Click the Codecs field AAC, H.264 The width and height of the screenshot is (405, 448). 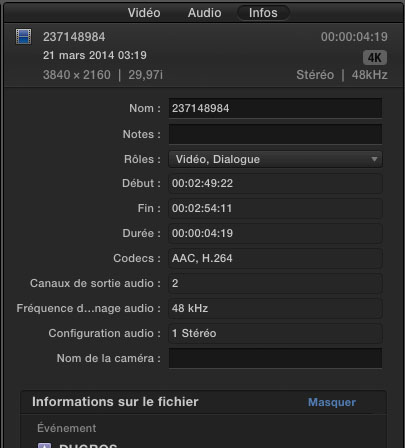(275, 258)
